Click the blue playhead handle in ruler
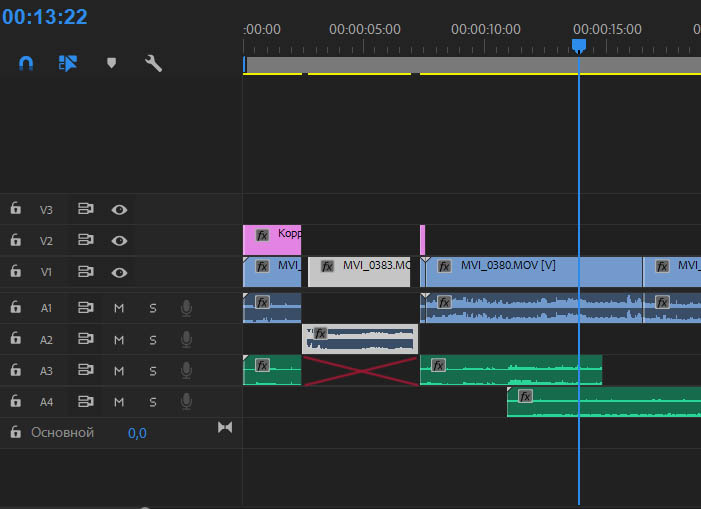701x509 pixels. click(x=579, y=46)
